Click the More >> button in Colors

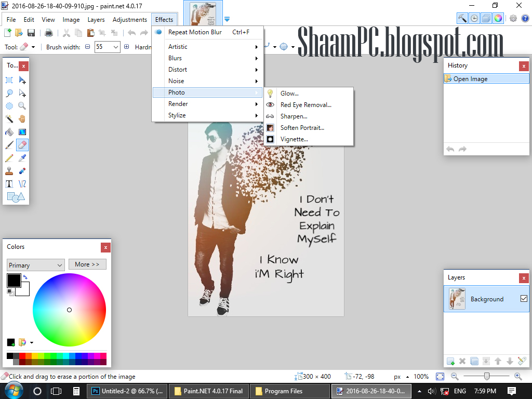(x=87, y=264)
